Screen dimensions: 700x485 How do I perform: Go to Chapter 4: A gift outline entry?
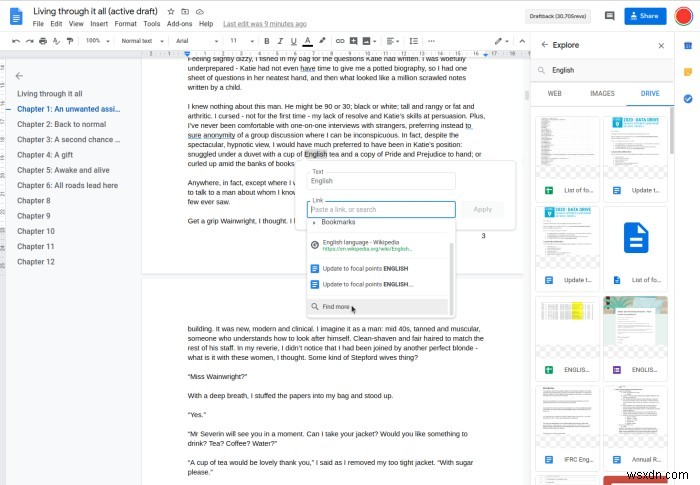pyautogui.click(x=45, y=155)
